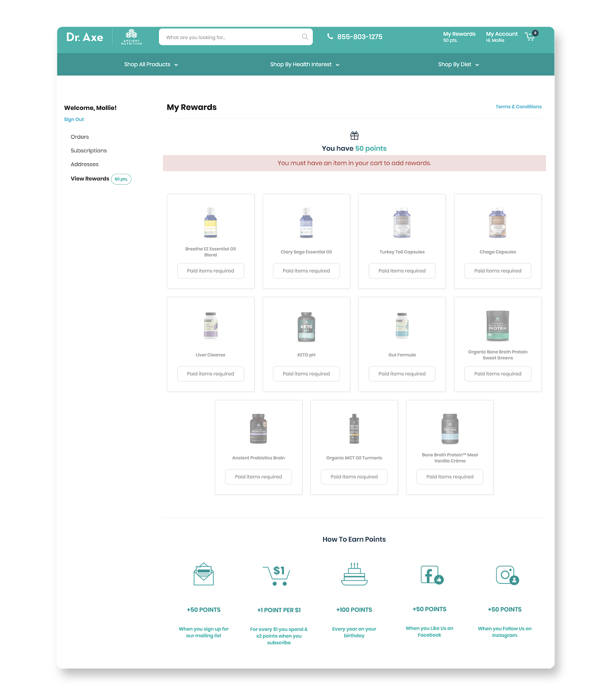Click the 50 pts. badge in sidebar
Viewport: 605px width, 700px height.
(x=121, y=179)
